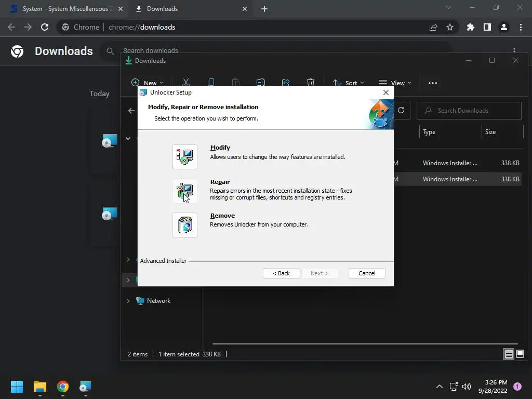Open tab search chevron in Chrome
The image size is (532, 399).
tap(448, 7)
